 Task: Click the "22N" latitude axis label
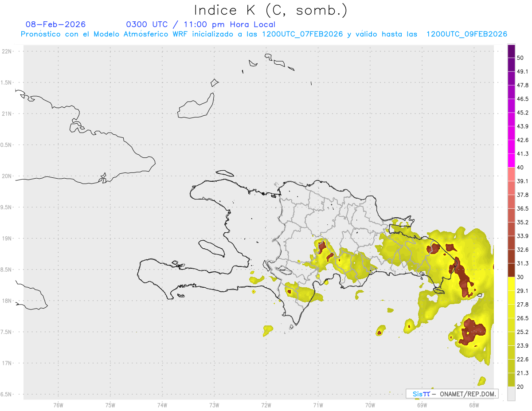coord(7,51)
